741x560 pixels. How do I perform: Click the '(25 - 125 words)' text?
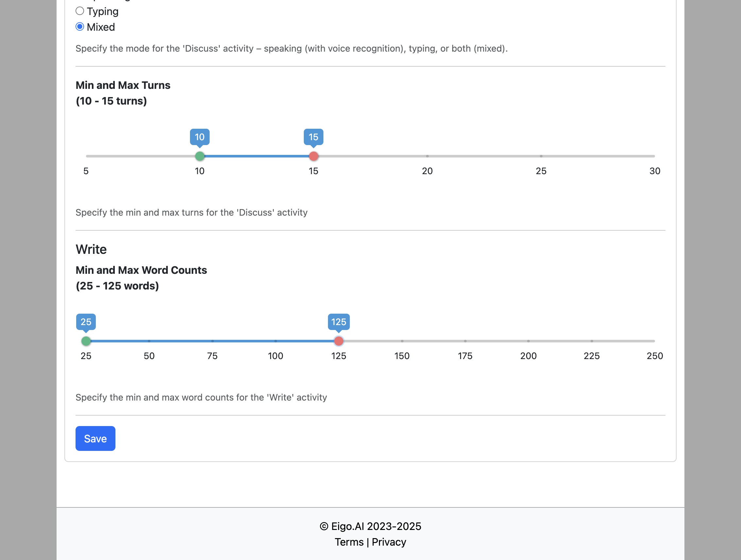(117, 286)
